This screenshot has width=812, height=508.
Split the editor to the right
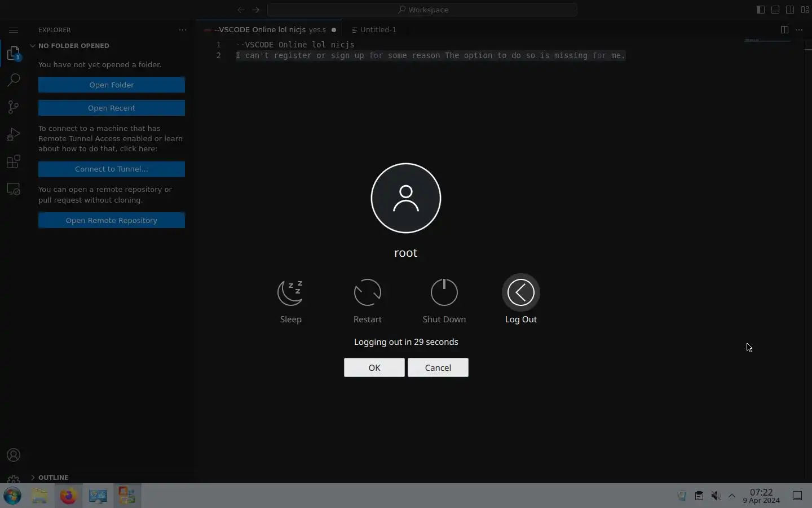point(784,30)
